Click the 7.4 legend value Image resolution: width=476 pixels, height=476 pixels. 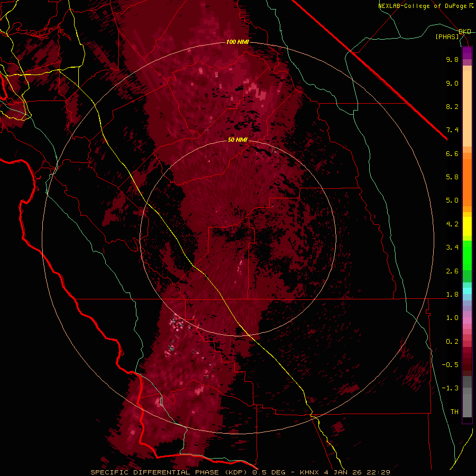(x=452, y=130)
